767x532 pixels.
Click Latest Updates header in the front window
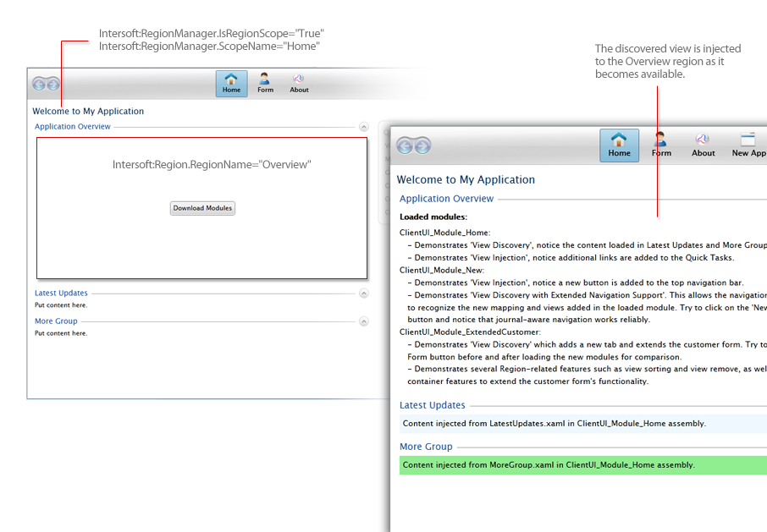point(433,405)
